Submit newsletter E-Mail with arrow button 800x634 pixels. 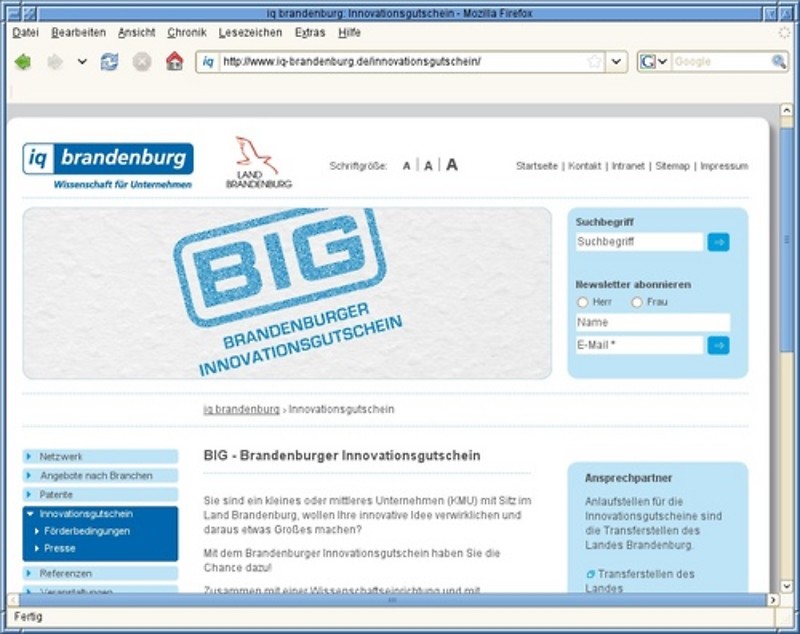pos(718,345)
